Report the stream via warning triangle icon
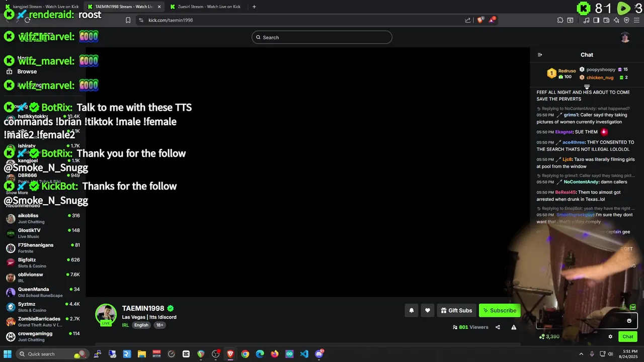644x362 pixels. (x=514, y=327)
